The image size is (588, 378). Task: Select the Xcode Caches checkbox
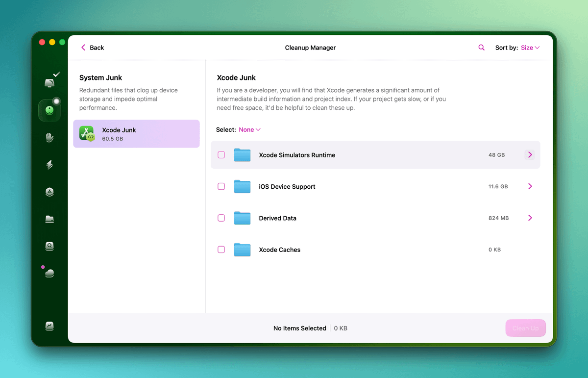(221, 250)
